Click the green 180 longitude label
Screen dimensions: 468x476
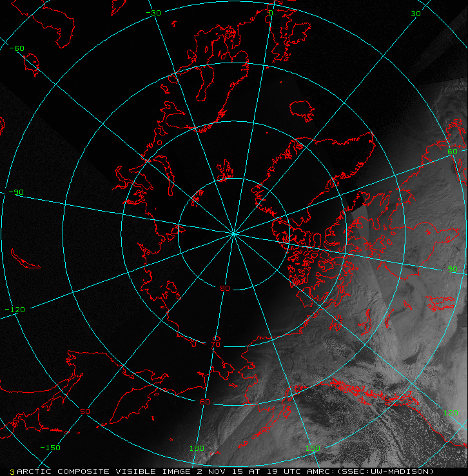(x=197, y=448)
